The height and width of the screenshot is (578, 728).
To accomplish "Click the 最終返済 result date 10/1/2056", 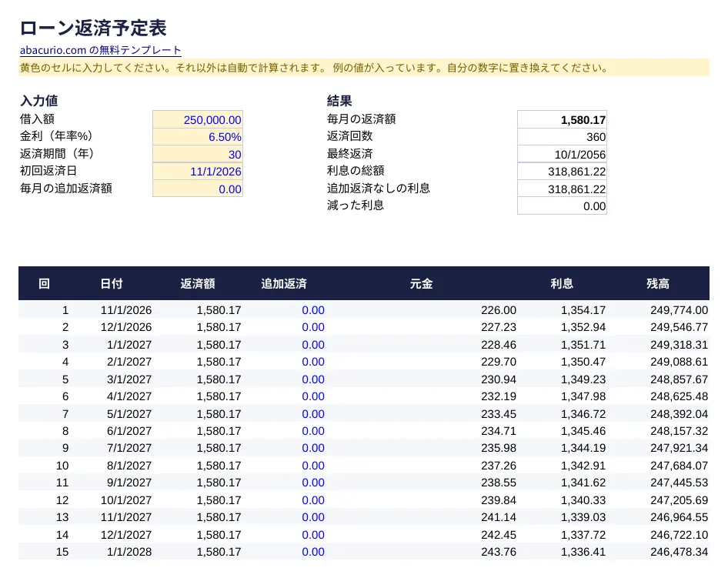I will (x=563, y=154).
